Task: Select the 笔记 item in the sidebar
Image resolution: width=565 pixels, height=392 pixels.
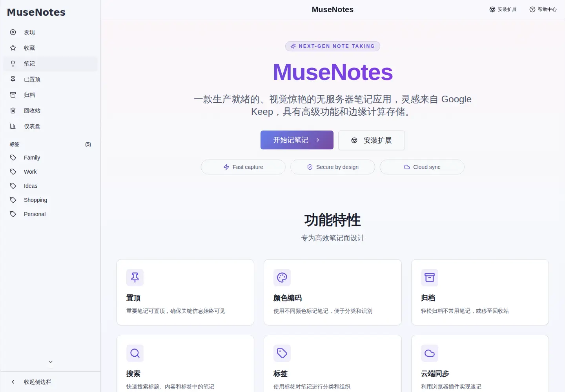Action: tap(50, 64)
